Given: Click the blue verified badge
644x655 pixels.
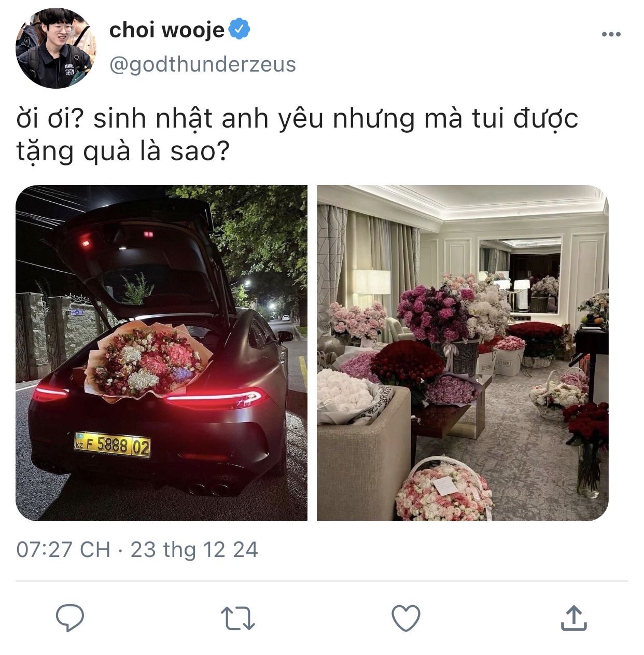Looking at the screenshot, I should click(240, 29).
